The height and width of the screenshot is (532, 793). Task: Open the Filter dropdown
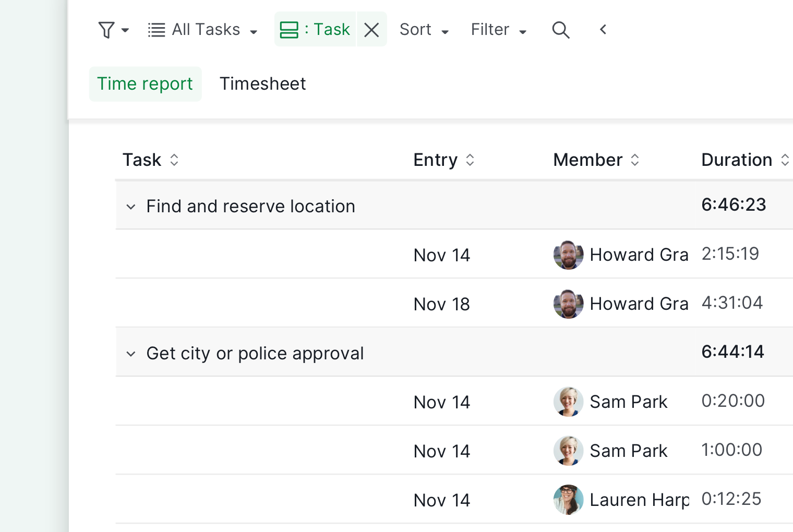[497, 30]
